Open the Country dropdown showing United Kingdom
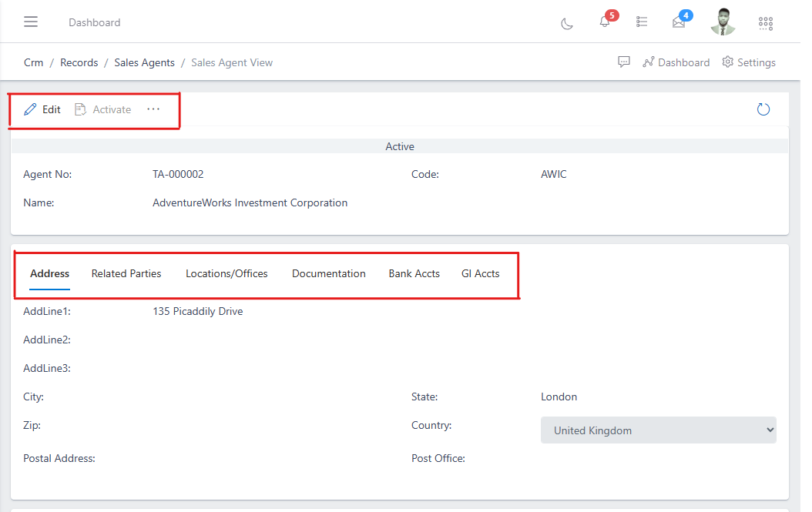The height and width of the screenshot is (512, 812). click(x=659, y=430)
